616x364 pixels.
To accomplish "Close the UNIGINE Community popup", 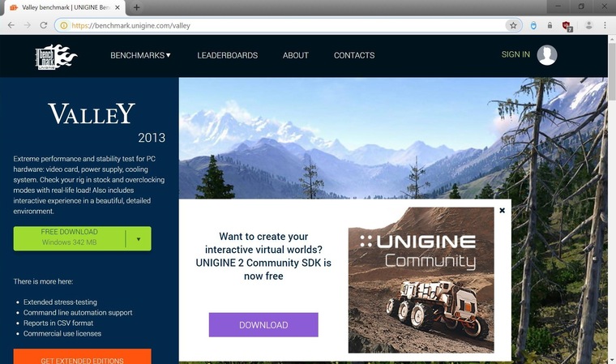I will pos(502,210).
